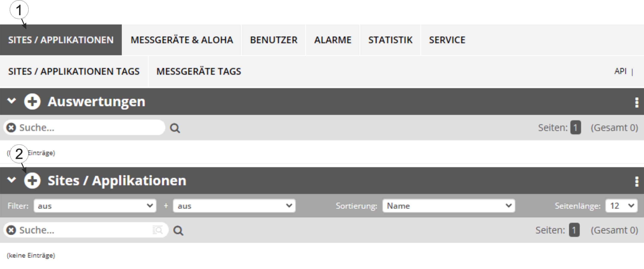Screen dimensions: 644x269
Task: Clear the Auswertungen search with the X icon
Action: (x=11, y=128)
